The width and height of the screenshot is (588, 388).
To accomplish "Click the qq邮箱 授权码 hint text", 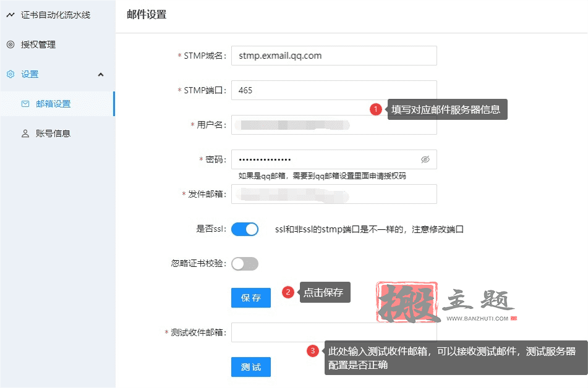I will [322, 176].
